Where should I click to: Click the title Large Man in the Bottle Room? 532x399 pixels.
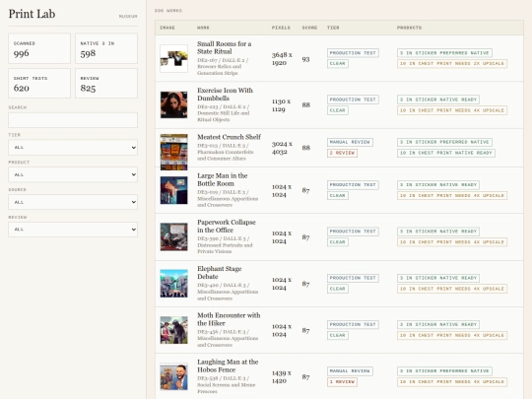223,179
